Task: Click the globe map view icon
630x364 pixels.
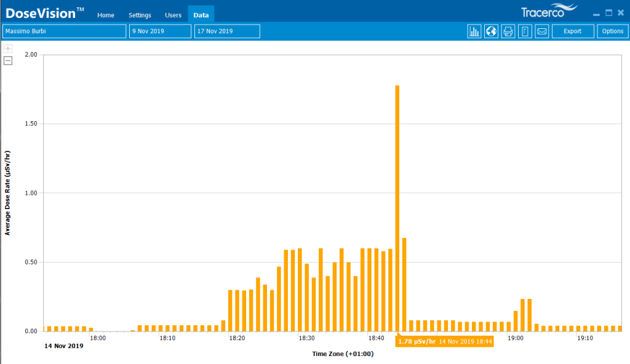Action: tap(491, 31)
